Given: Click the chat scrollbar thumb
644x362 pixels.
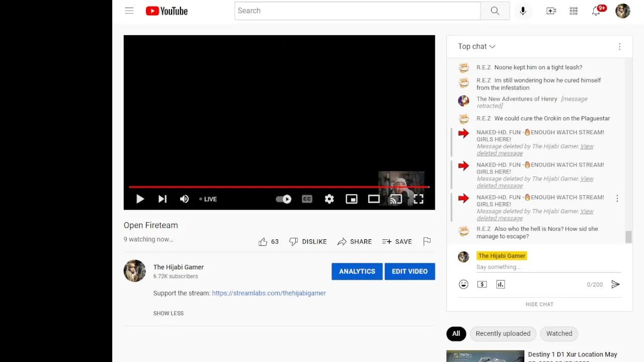Looking at the screenshot, I should [x=628, y=237].
